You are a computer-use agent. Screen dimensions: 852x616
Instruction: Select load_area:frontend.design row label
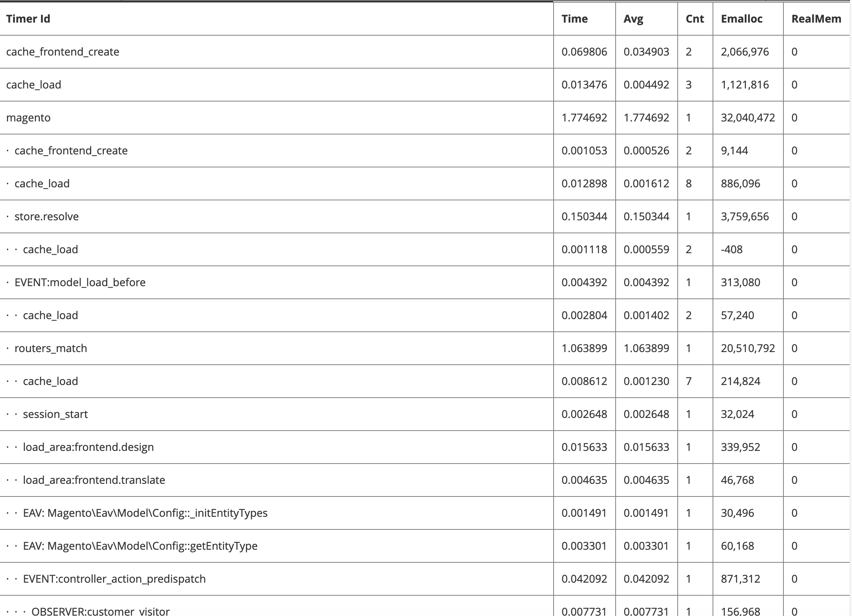(x=88, y=447)
